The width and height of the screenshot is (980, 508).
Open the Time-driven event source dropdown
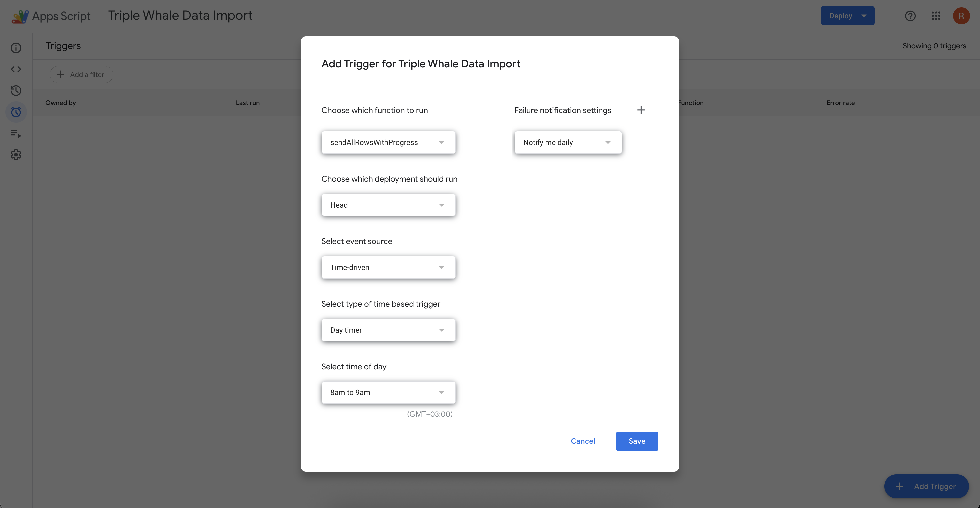pos(388,268)
